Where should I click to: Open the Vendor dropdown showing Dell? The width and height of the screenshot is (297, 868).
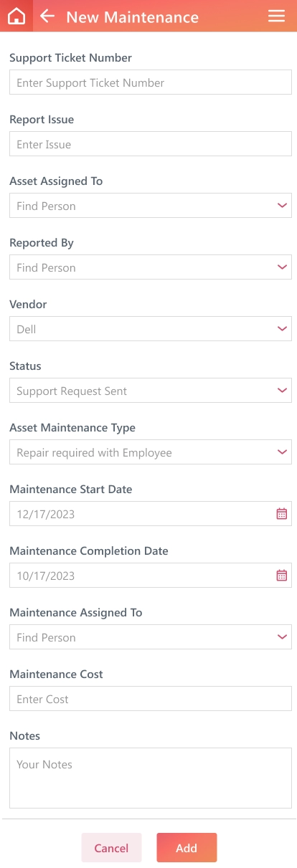point(151,329)
